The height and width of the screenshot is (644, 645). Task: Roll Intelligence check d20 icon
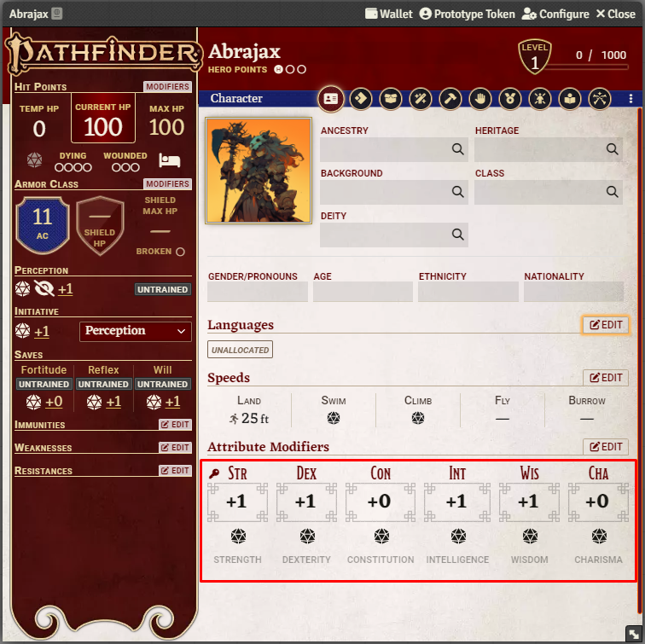[458, 537]
